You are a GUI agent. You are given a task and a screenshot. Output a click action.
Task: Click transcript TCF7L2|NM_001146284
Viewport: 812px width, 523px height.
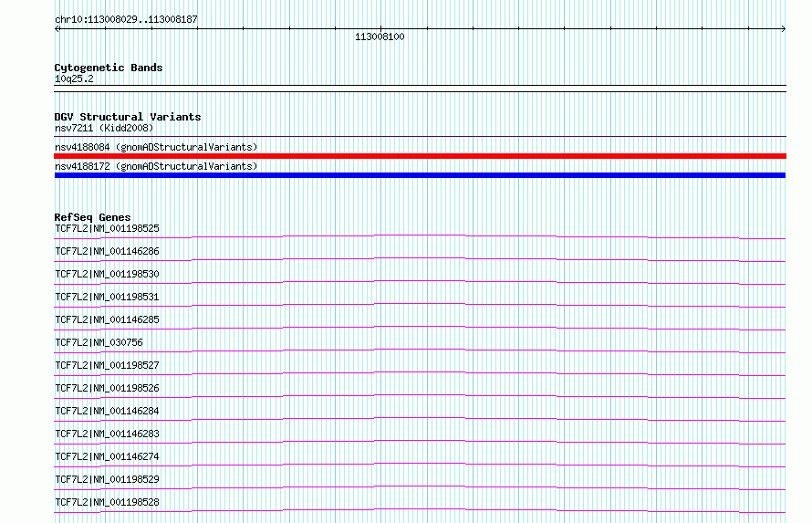click(x=107, y=411)
